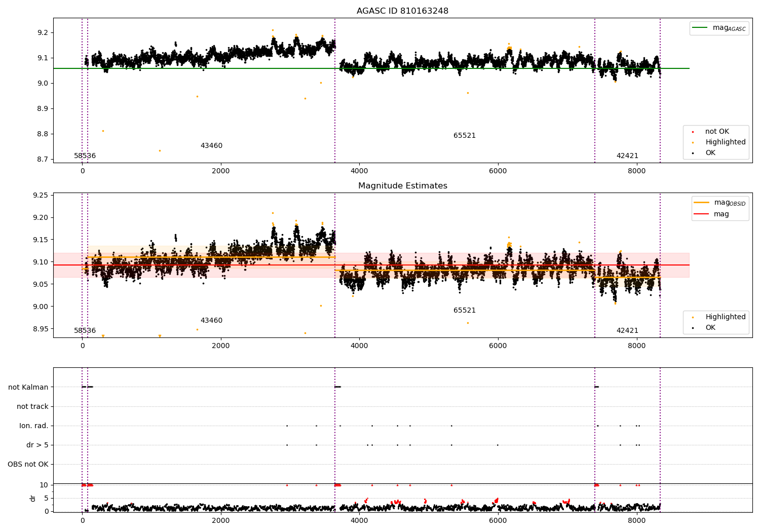The height and width of the screenshot is (532, 760).
Task: Click y-tick 9.15 on the middle plot
Action: pyautogui.click(x=41, y=240)
